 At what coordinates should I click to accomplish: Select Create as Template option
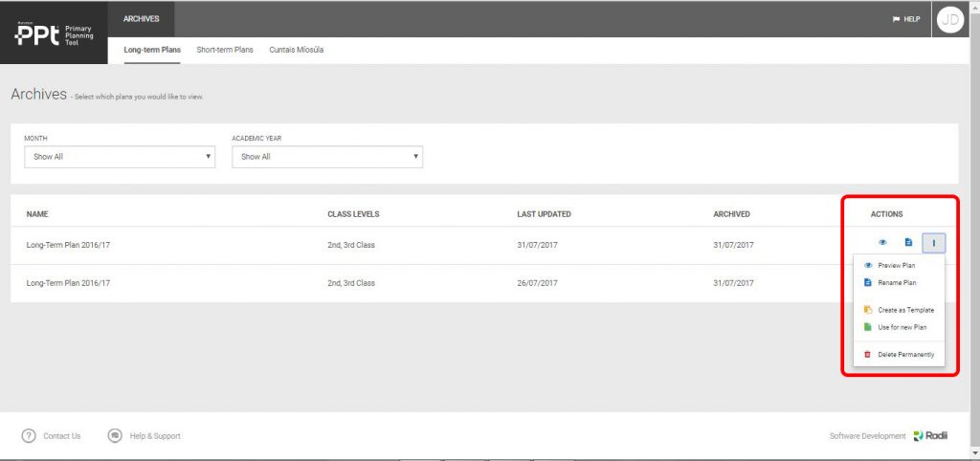tap(904, 310)
